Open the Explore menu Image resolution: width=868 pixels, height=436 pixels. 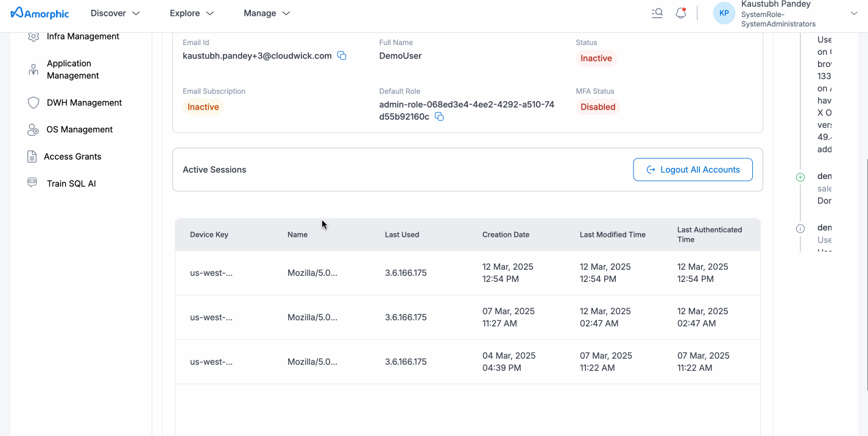pyautogui.click(x=192, y=13)
